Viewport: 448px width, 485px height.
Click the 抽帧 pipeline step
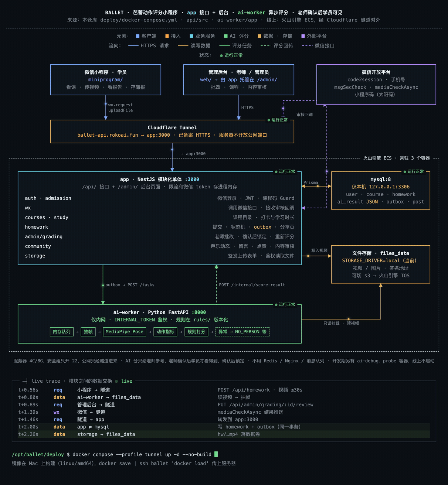pyautogui.click(x=88, y=332)
